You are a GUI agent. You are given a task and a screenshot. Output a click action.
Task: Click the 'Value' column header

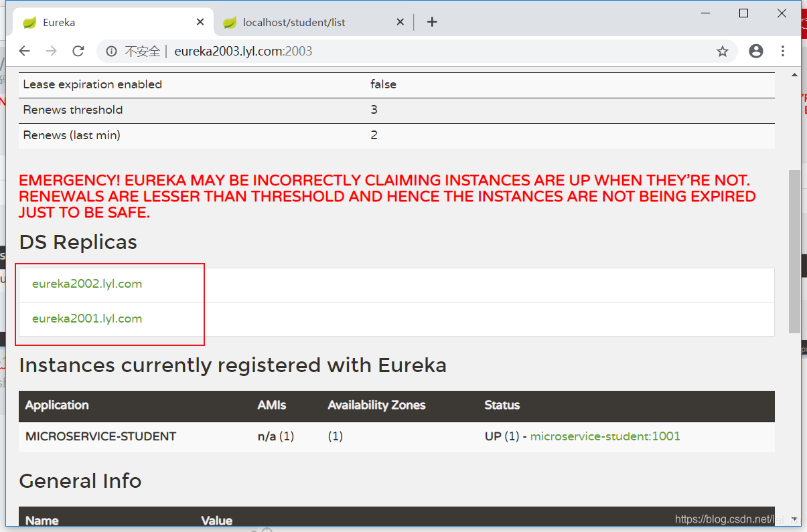pyautogui.click(x=217, y=521)
